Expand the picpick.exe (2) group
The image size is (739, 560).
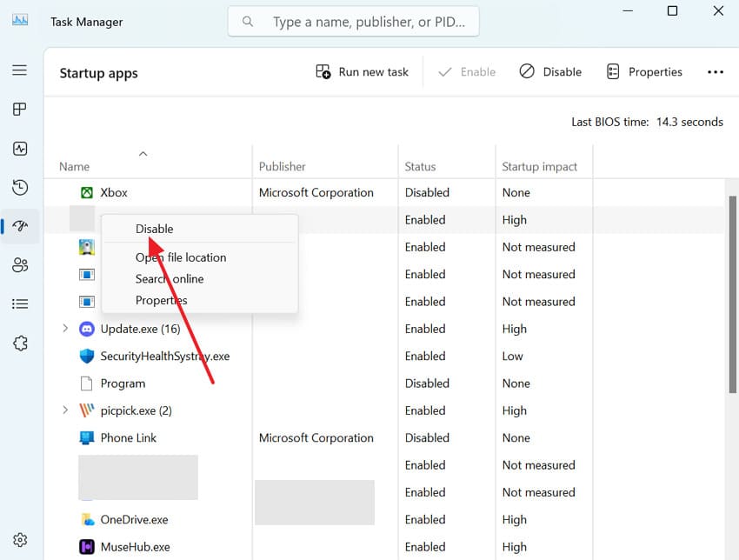coord(65,410)
